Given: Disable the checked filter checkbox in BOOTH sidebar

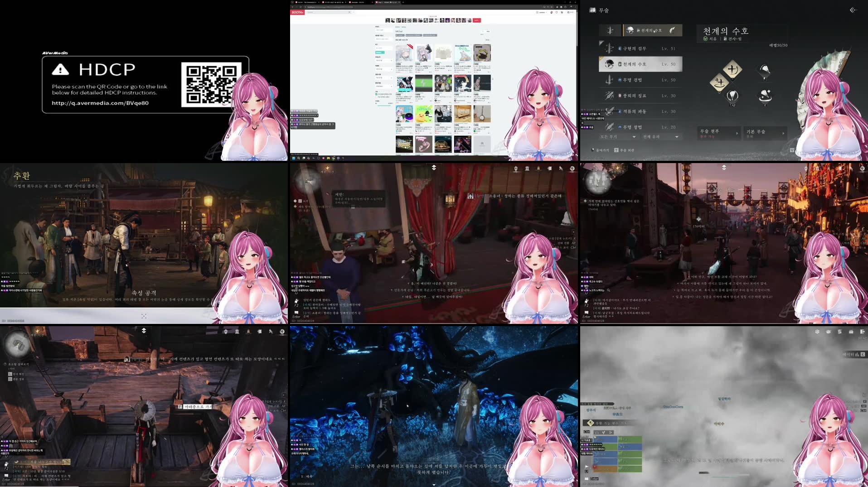Looking at the screenshot, I should pos(376,94).
